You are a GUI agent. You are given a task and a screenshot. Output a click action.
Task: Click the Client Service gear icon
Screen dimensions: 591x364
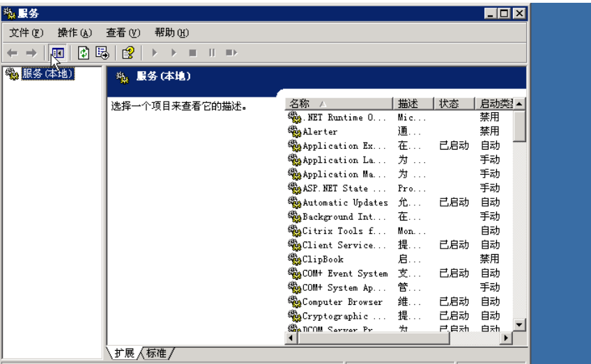[x=294, y=245]
